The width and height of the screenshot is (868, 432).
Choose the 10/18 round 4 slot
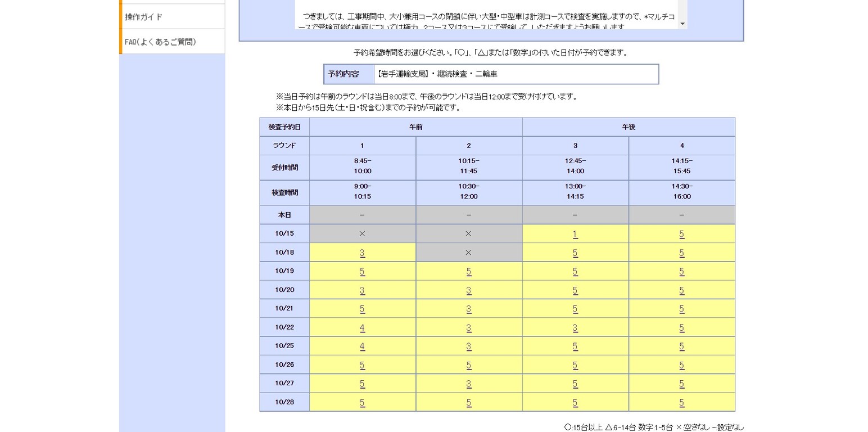[682, 253]
